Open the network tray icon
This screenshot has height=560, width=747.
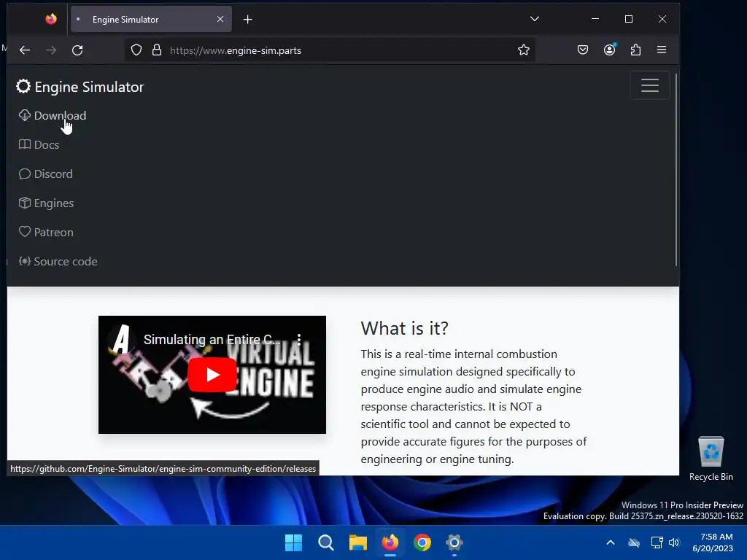click(657, 542)
